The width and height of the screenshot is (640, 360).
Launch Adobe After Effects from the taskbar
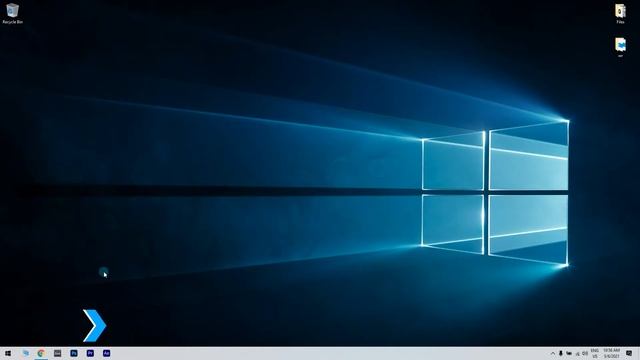[107, 353]
